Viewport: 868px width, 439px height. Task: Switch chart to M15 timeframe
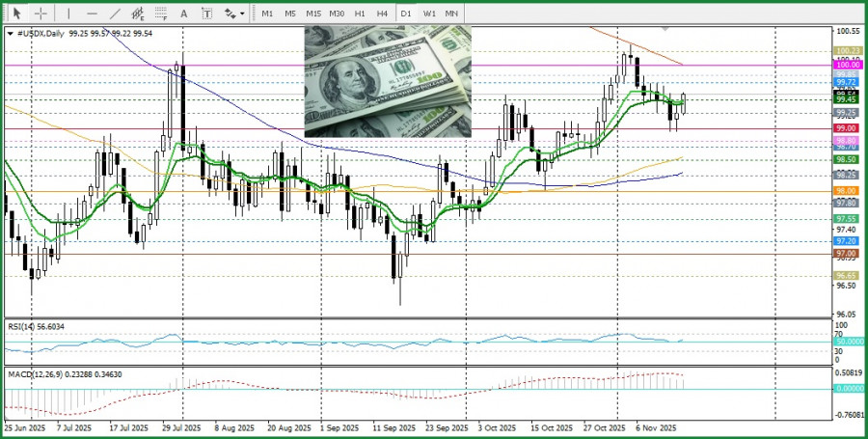click(313, 14)
